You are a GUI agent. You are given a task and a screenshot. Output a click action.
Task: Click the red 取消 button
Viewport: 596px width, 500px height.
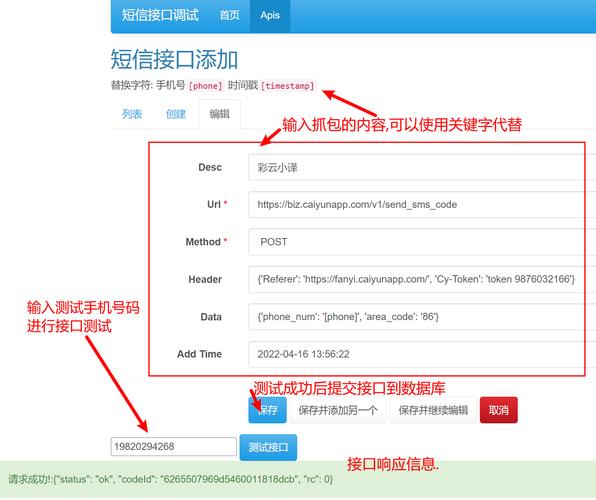499,410
